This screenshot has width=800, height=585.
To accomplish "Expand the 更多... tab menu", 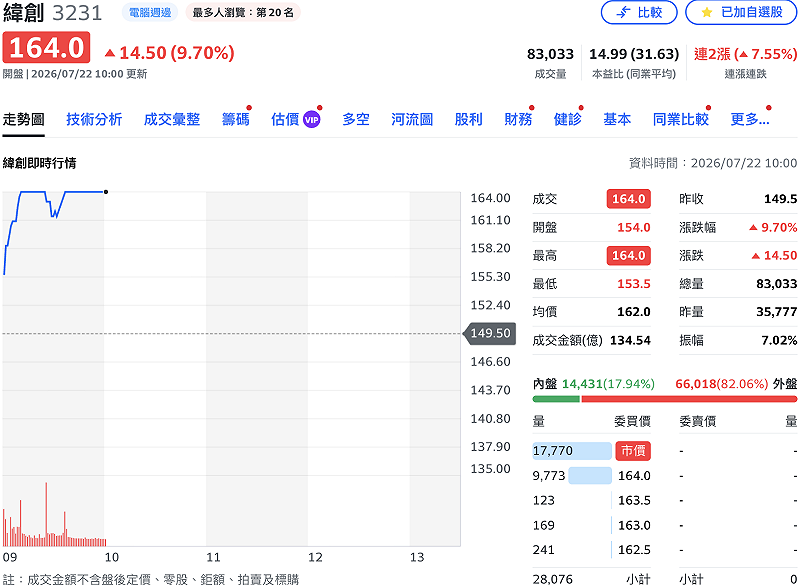I will [x=749, y=119].
